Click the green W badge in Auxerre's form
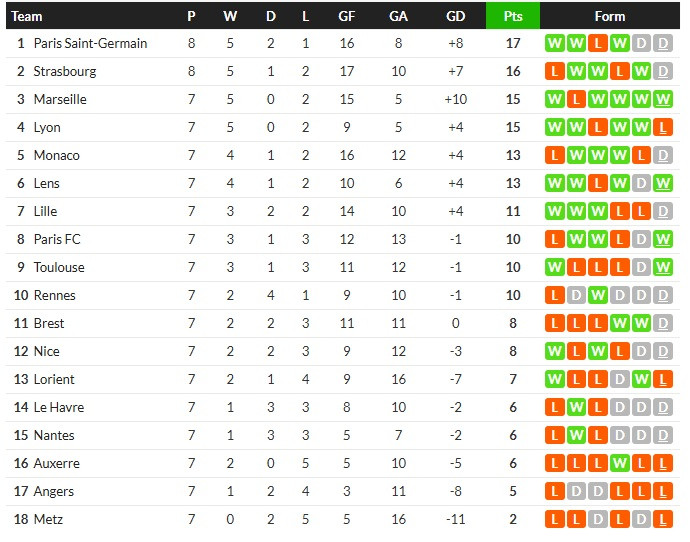The image size is (690, 542). point(620,464)
